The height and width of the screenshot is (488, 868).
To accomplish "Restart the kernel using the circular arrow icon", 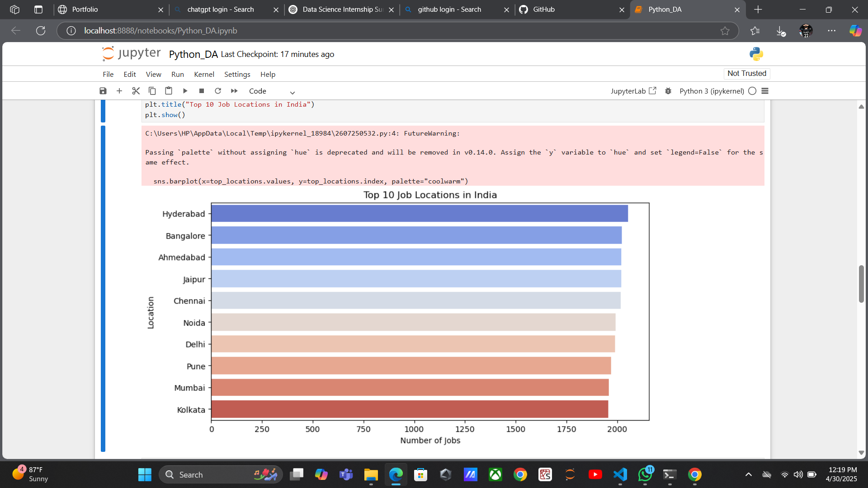I will (218, 91).
